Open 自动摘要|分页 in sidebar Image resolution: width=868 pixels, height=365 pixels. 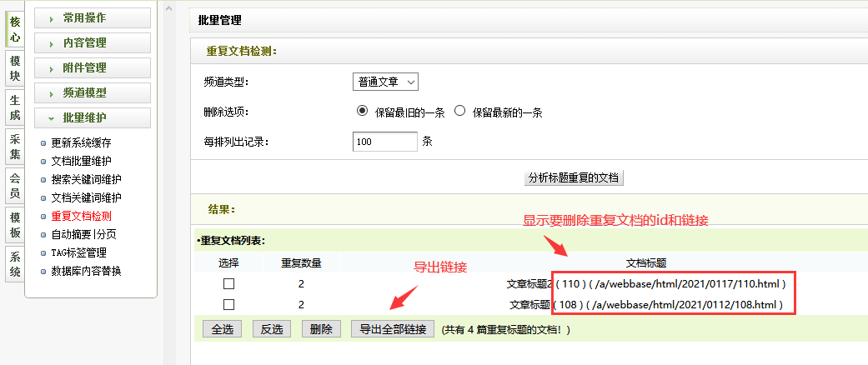pos(83,234)
